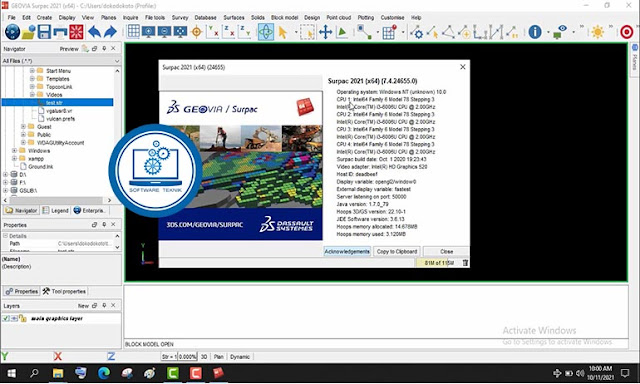Toggle the Plan status bar button
Screen dimensions: 640x384
click(218, 357)
